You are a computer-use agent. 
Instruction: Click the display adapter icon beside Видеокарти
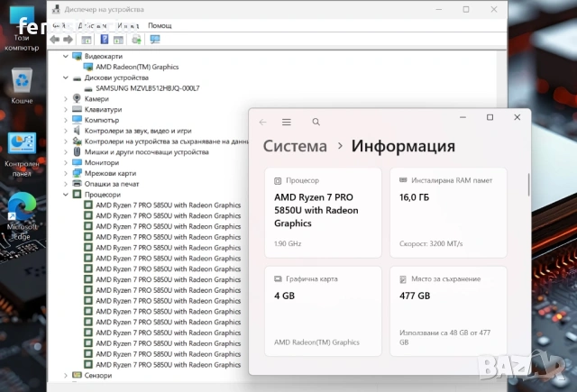click(x=77, y=56)
